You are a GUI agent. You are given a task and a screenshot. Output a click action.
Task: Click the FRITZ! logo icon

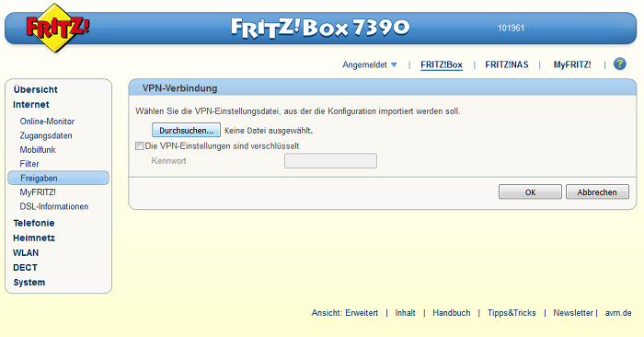[57, 28]
